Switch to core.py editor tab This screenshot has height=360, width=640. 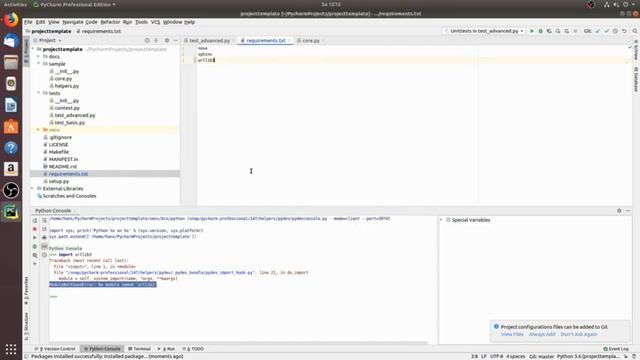[311, 41]
